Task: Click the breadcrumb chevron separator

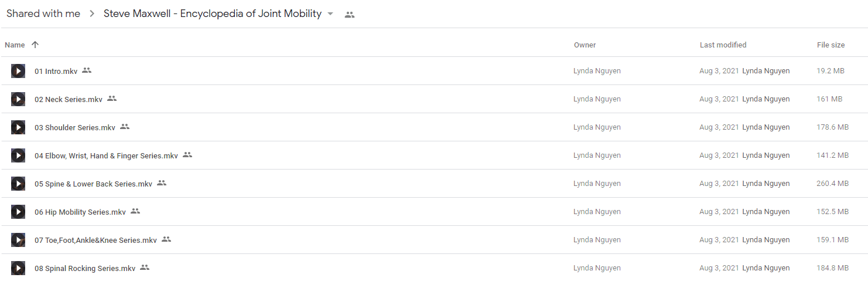Action: pos(92,14)
